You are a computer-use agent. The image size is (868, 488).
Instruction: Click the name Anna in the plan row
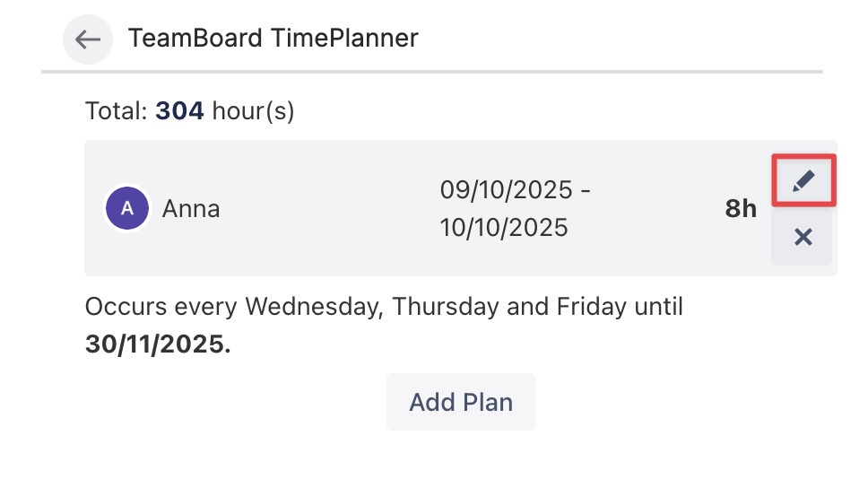[191, 209]
